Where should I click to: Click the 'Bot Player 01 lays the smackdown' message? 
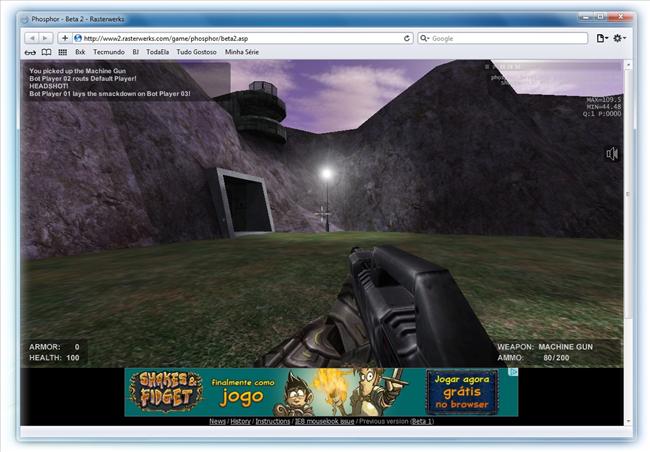coord(110,94)
